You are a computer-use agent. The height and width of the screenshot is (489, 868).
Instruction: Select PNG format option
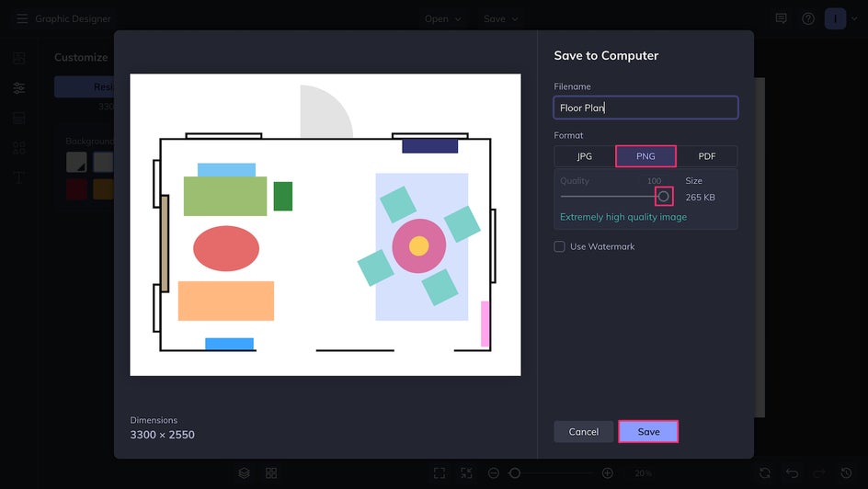tap(645, 156)
